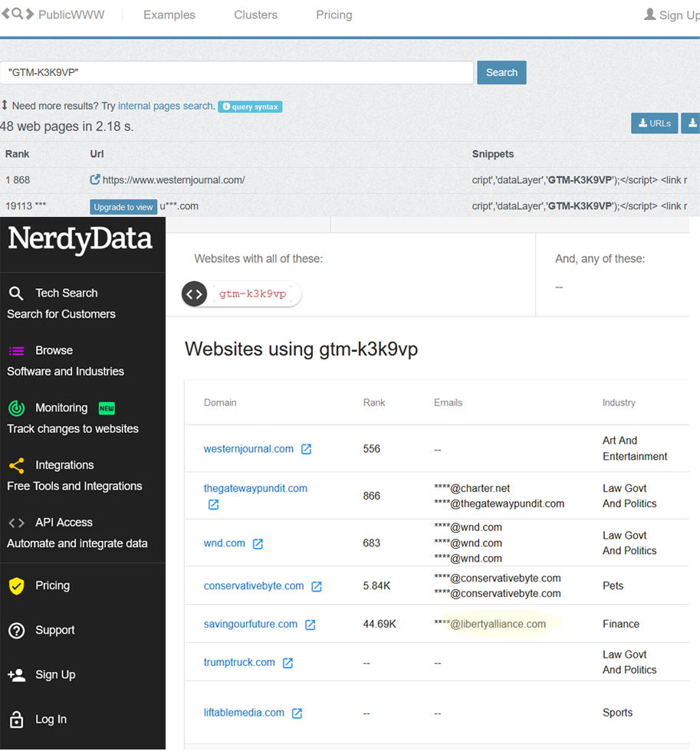This screenshot has width=700, height=751.
Task: Click the external link icon beside trumptruck.com
Action: pos(288,663)
